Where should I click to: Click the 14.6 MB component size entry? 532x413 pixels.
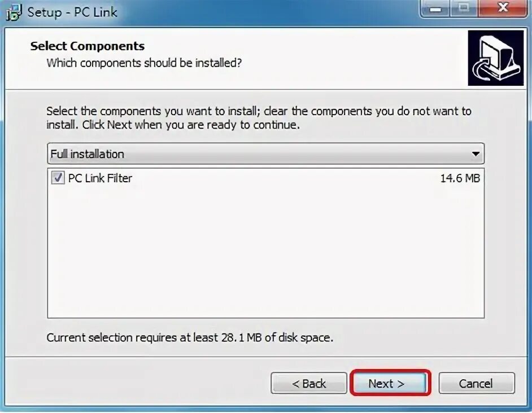pos(460,178)
